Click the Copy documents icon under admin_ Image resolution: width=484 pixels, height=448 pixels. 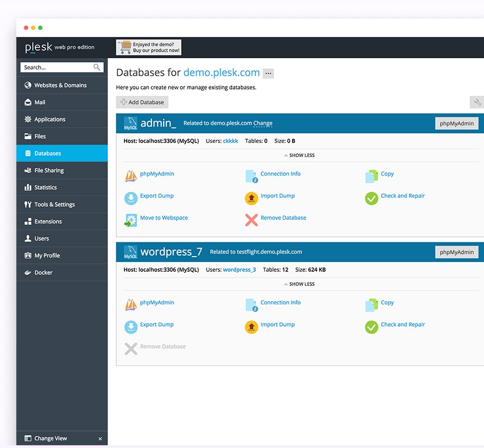371,176
